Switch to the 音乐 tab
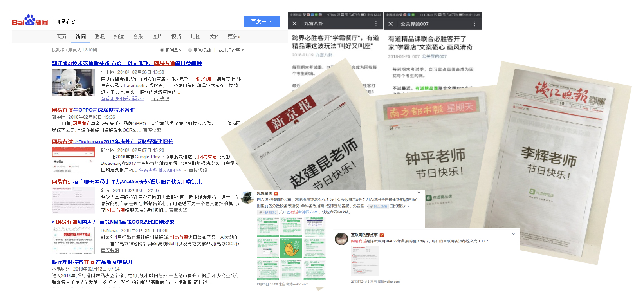Viewport: 644px width, 300px height. [138, 36]
